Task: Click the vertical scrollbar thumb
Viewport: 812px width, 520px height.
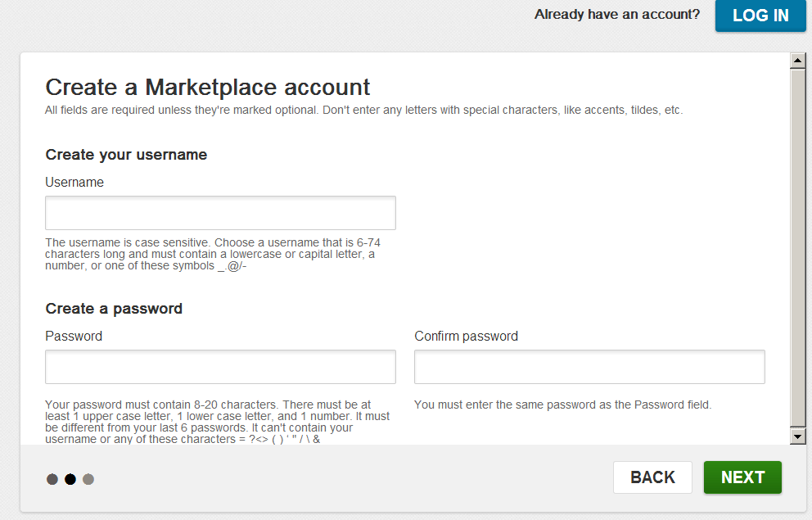Action: 798,246
